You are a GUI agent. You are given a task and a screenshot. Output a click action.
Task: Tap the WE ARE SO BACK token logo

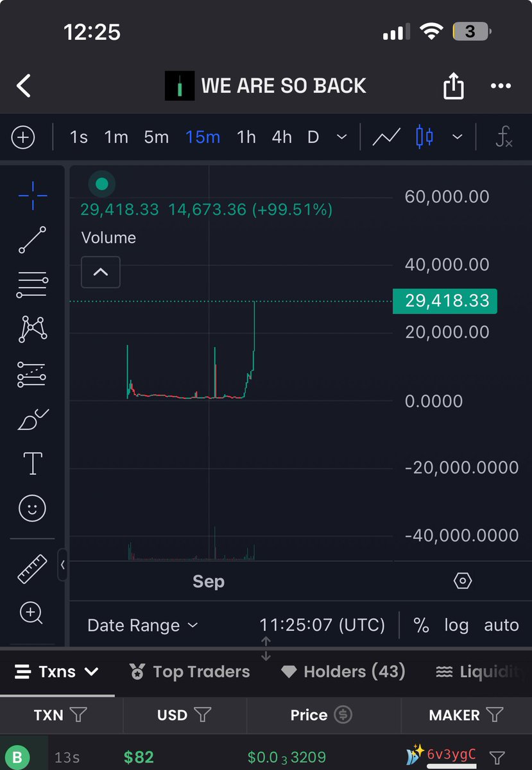pyautogui.click(x=180, y=85)
